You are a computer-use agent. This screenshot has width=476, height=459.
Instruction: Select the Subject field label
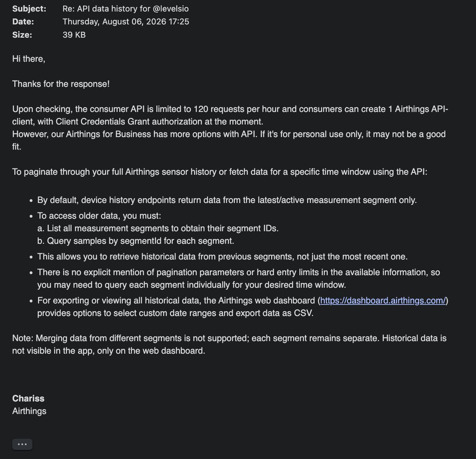[x=29, y=8]
